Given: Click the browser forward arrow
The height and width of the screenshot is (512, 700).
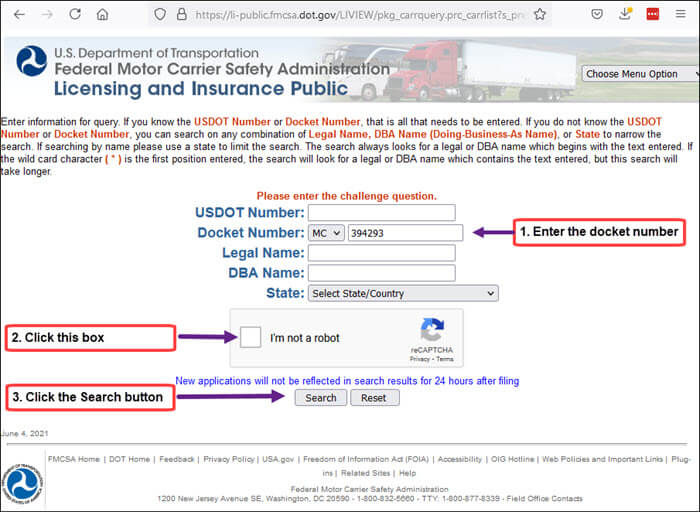Looking at the screenshot, I should [47, 15].
